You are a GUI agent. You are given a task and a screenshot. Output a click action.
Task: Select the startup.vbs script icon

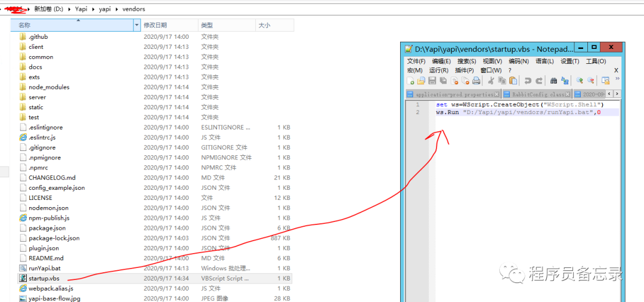tap(23, 278)
